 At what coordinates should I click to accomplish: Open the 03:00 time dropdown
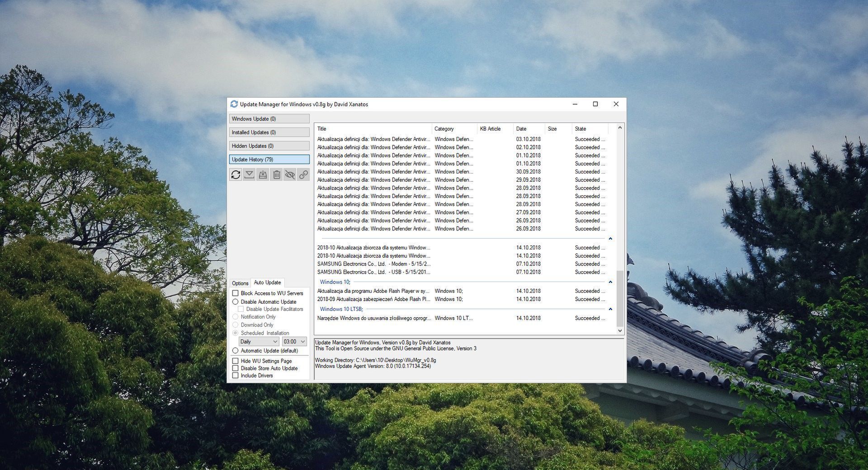coord(294,341)
